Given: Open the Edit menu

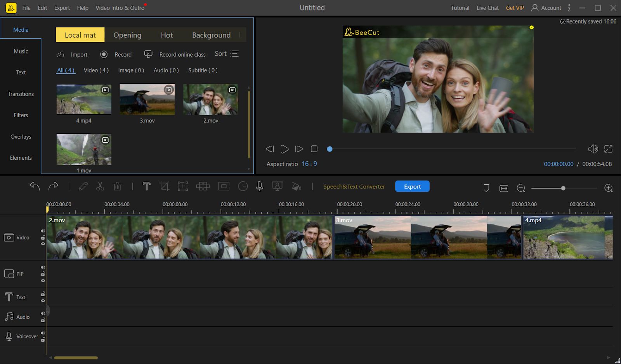Looking at the screenshot, I should click(x=42, y=8).
